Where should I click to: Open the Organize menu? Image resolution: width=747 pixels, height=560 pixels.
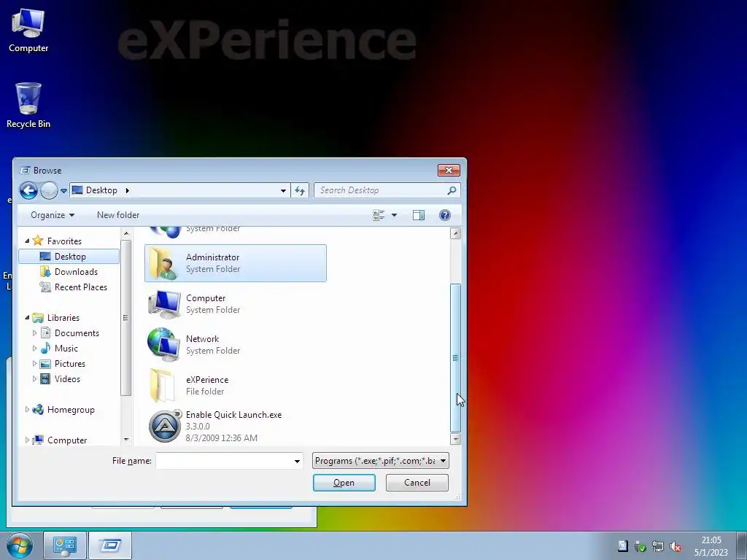click(x=53, y=215)
